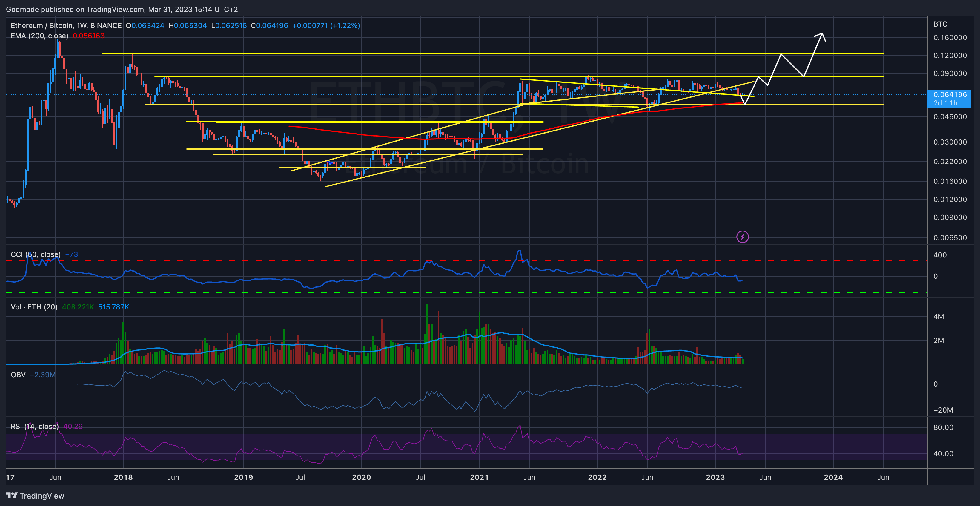Click the TradingView logo at bottom left
The height and width of the screenshot is (506, 980).
35,495
